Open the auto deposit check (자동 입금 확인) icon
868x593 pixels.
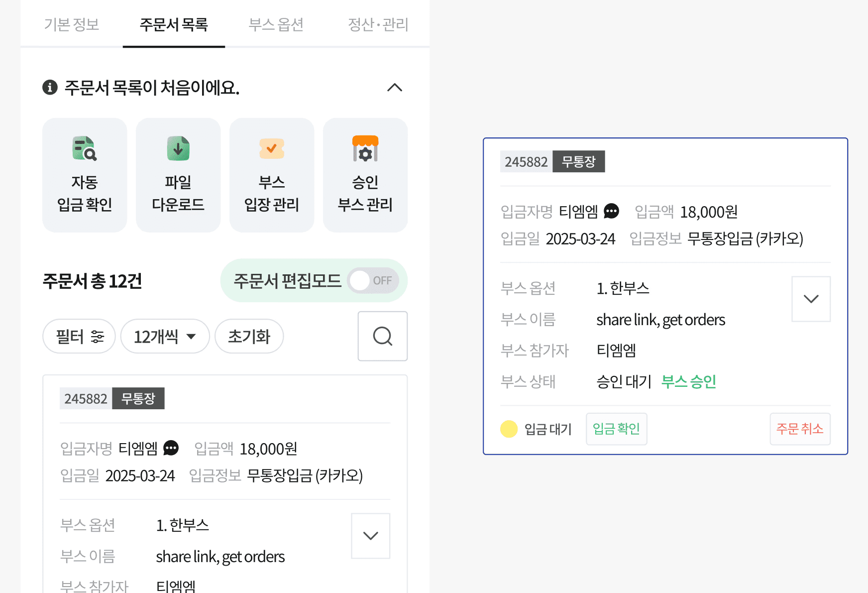[85, 149]
